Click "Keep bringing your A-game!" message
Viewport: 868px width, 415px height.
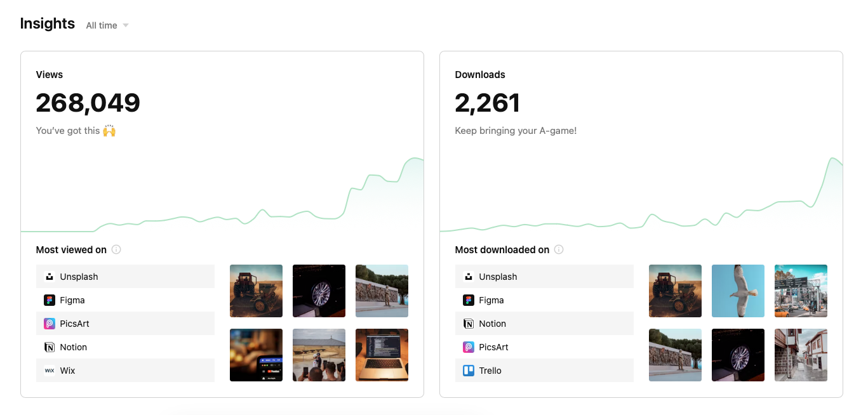point(516,131)
